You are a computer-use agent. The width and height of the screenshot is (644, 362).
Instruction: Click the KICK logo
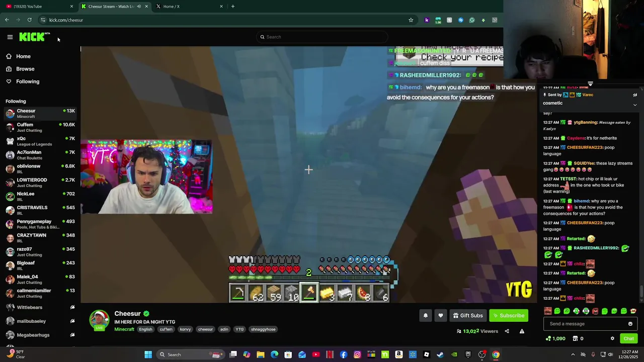(x=34, y=37)
